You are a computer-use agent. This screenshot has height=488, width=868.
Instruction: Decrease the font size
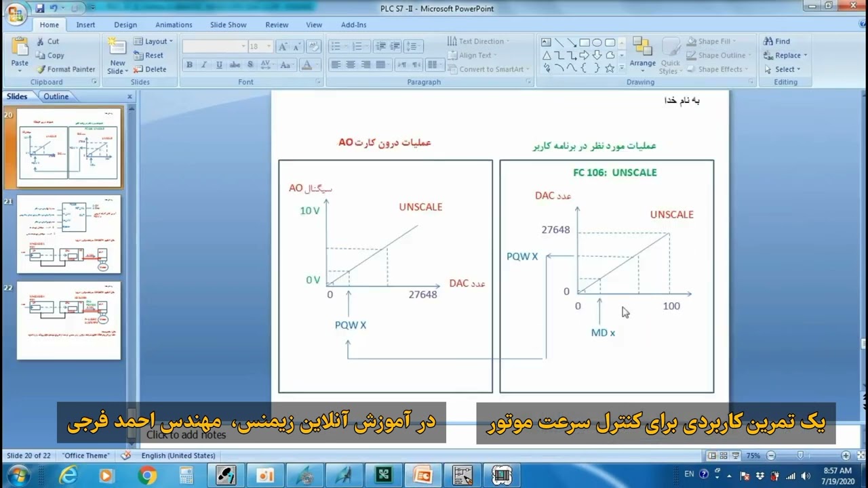298,47
